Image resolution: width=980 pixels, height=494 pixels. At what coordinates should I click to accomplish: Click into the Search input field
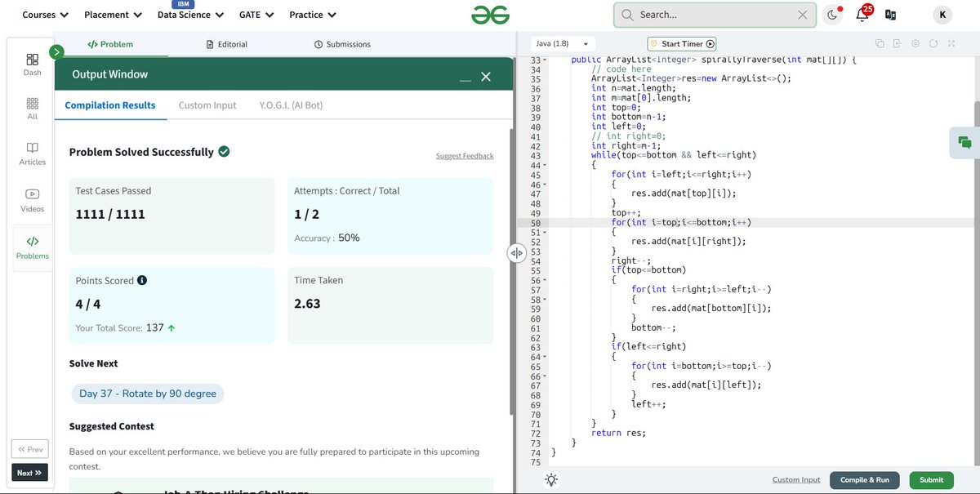tap(716, 15)
